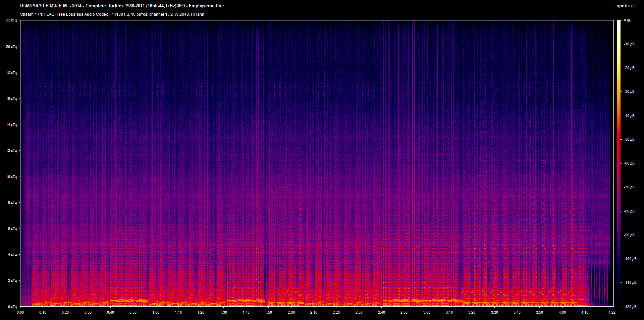Click the -120 дБ level label
Image resolution: width=644 pixels, height=320 pixels.
tap(630, 307)
